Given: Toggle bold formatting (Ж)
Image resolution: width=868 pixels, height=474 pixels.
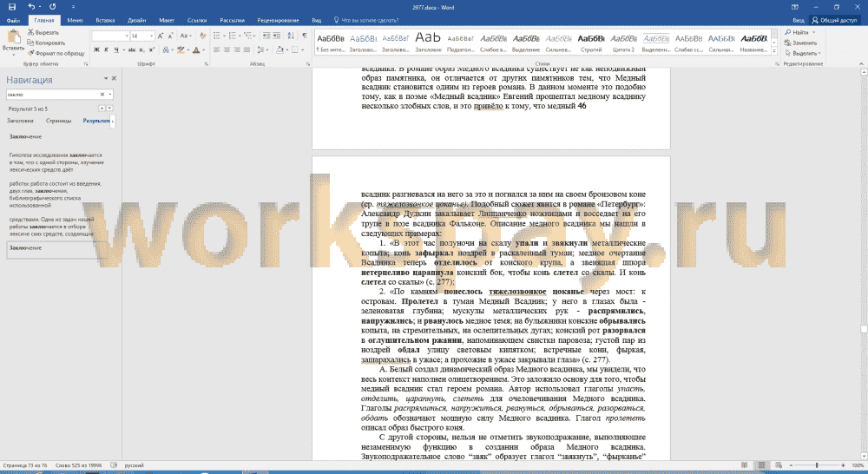Looking at the screenshot, I should coord(96,49).
